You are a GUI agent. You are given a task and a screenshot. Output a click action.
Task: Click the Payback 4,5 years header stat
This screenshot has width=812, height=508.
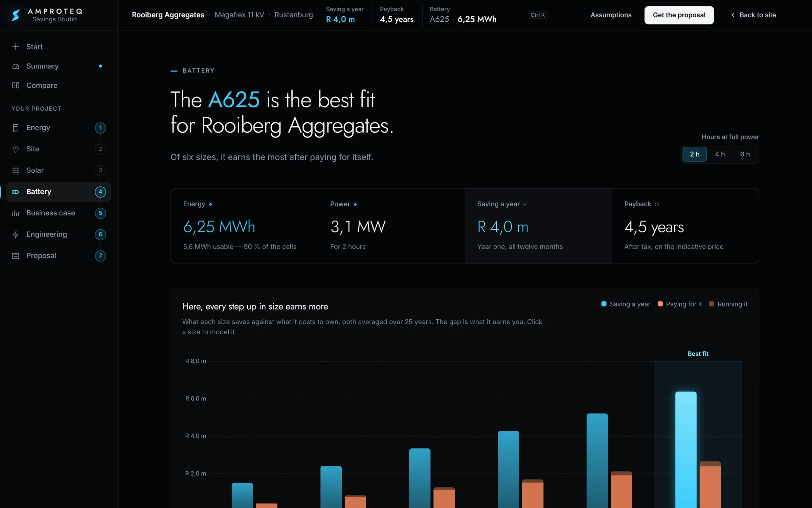click(x=397, y=15)
